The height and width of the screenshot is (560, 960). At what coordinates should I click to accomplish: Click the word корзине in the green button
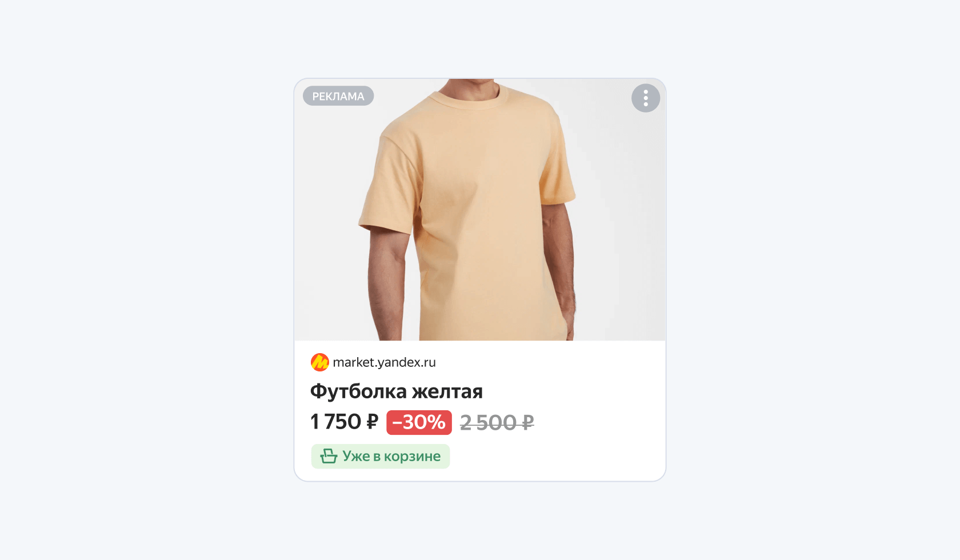(x=412, y=457)
